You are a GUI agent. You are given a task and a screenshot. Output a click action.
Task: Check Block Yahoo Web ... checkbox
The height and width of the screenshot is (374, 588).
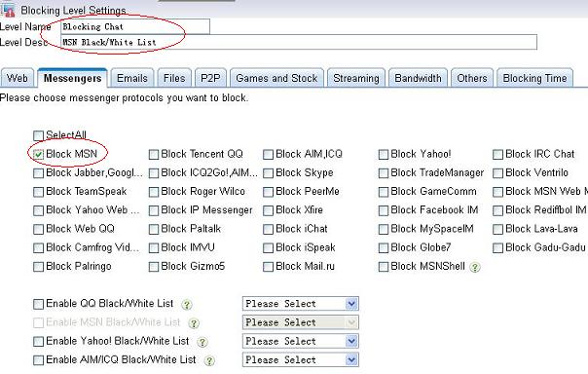38,210
